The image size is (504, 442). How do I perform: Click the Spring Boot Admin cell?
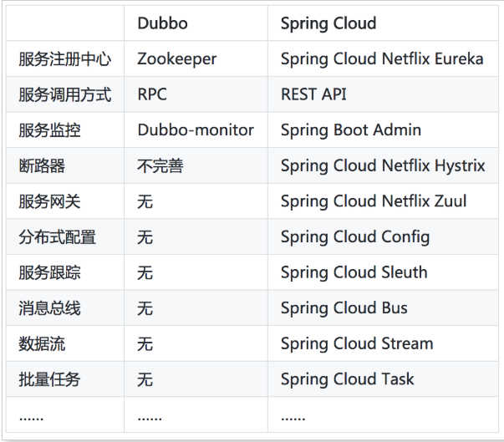click(351, 130)
